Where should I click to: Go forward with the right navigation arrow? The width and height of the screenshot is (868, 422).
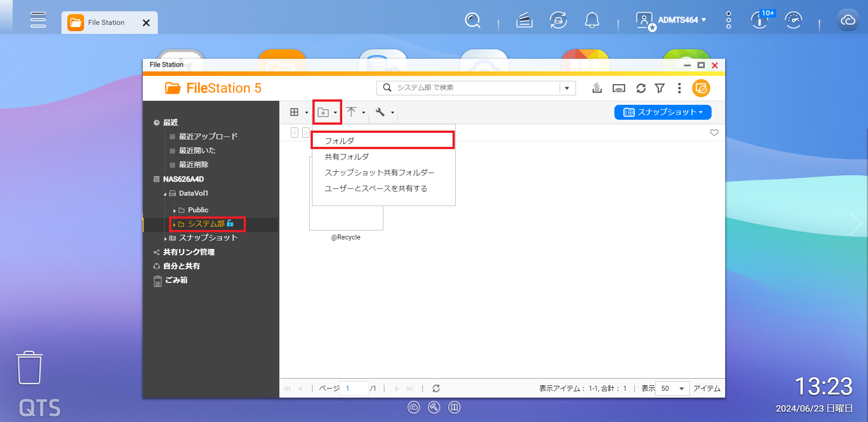point(306,132)
